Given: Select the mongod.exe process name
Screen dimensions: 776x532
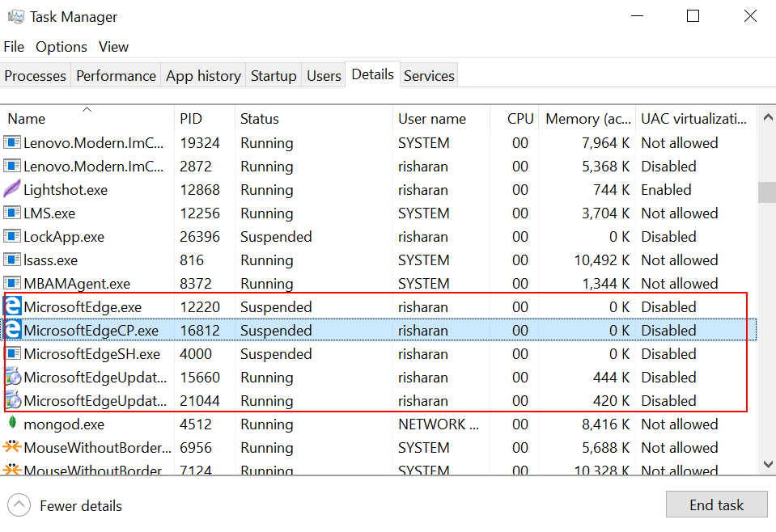Looking at the screenshot, I should tap(64, 424).
